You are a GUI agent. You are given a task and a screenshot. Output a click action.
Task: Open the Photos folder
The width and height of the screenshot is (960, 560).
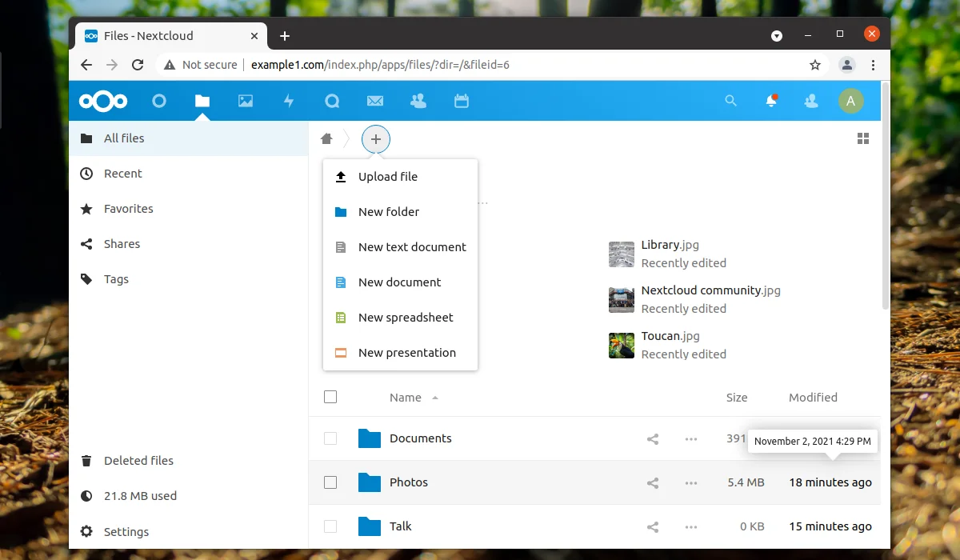[409, 482]
